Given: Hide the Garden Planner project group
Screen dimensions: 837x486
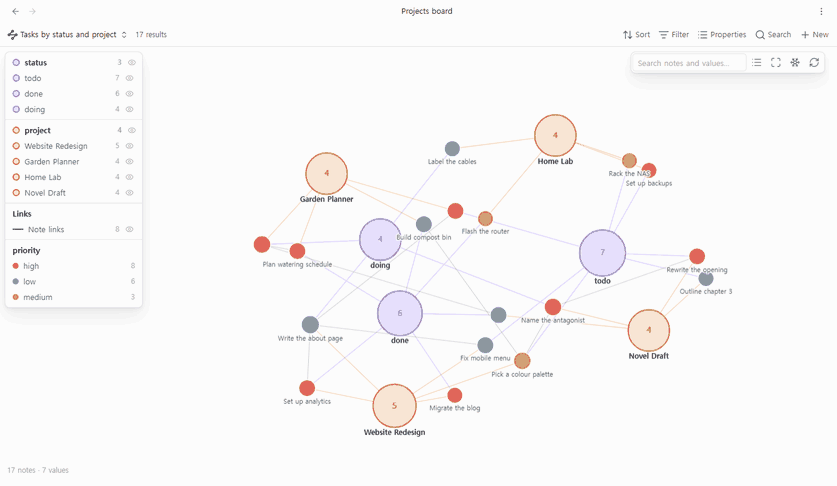Looking at the screenshot, I should click(129, 161).
